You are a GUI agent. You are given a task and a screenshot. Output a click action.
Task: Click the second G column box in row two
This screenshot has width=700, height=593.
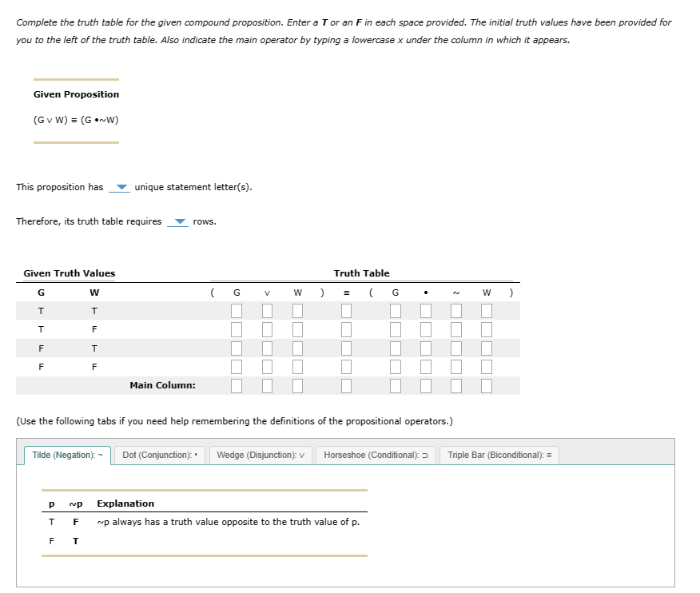pos(395,328)
